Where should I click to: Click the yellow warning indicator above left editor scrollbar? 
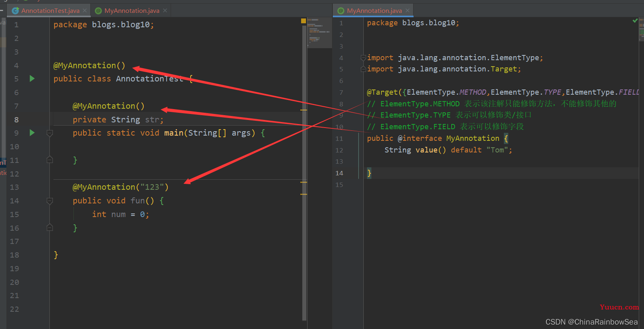click(x=304, y=20)
